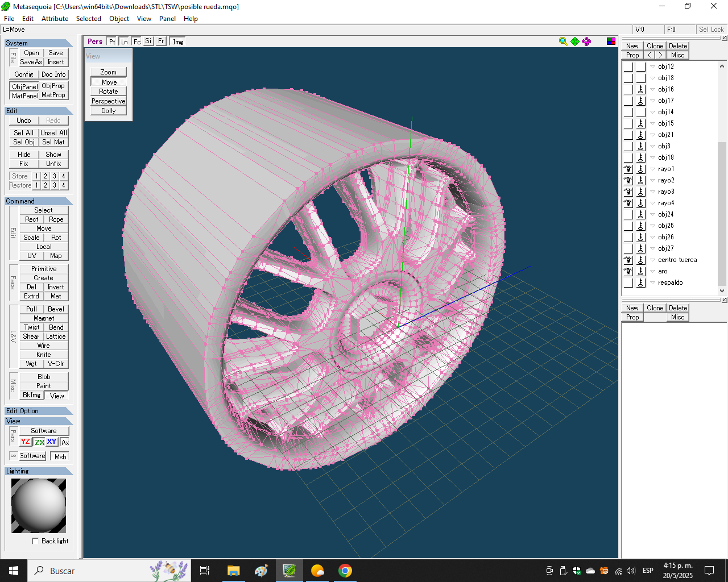This screenshot has width=728, height=582.
Task: Open Google Chrome from the taskbar
Action: [x=345, y=571]
